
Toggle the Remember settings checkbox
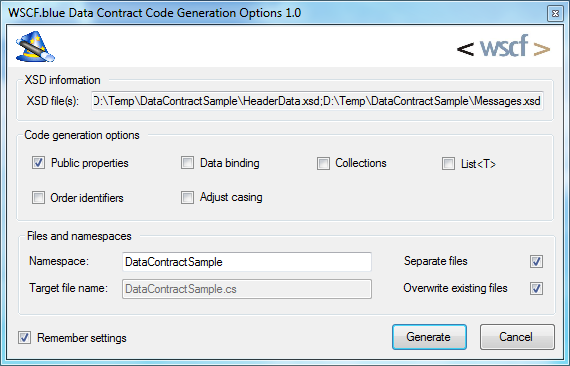[24, 337]
